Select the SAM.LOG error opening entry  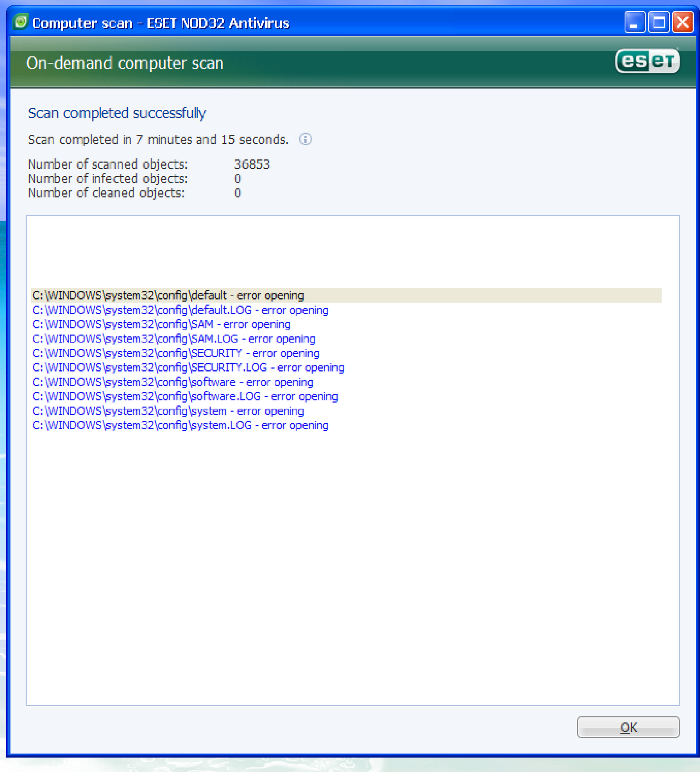pyautogui.click(x=173, y=339)
